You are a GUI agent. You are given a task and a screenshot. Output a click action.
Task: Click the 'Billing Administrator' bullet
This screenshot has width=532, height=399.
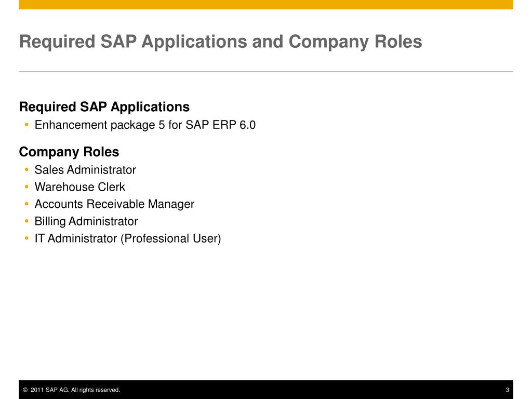tap(86, 221)
